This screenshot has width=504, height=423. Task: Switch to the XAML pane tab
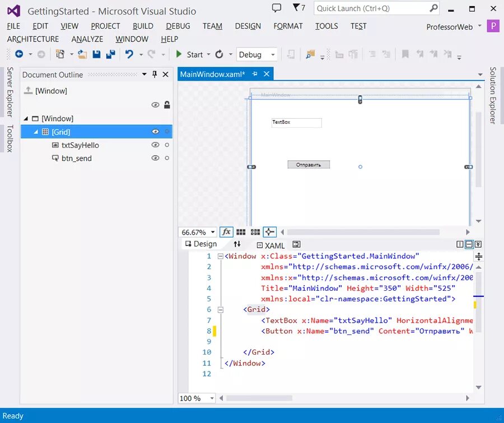pyautogui.click(x=271, y=245)
